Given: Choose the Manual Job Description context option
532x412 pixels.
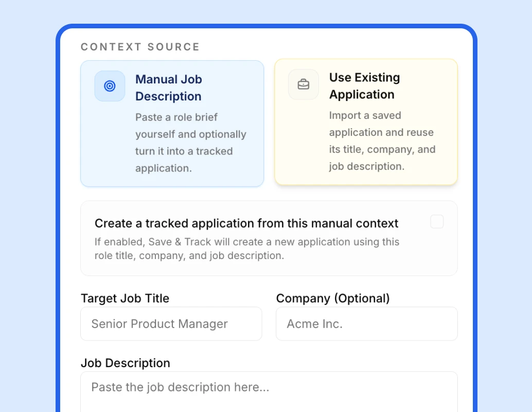Looking at the screenshot, I should 172,124.
